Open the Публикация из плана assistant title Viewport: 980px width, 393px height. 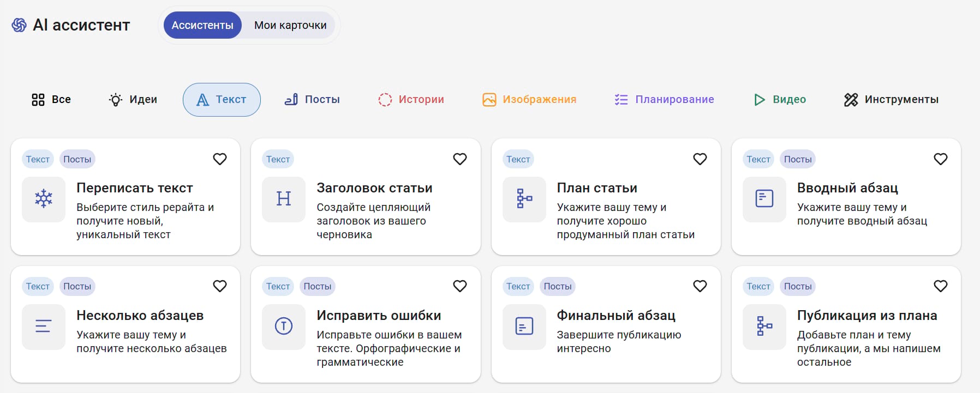click(867, 316)
